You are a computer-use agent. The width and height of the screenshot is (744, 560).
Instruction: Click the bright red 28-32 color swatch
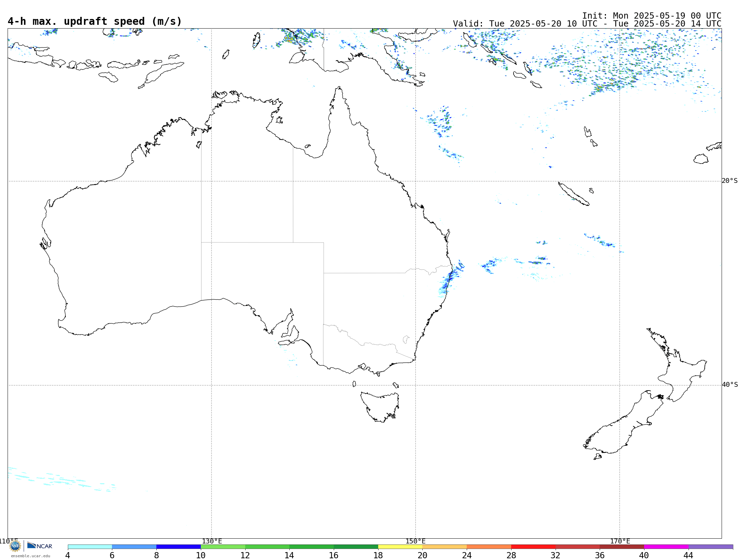point(533,547)
